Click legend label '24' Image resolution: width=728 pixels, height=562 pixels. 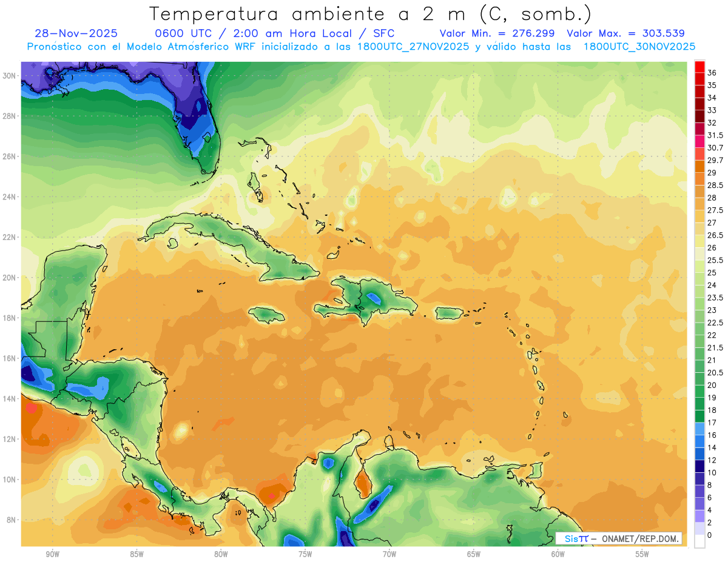712,285
